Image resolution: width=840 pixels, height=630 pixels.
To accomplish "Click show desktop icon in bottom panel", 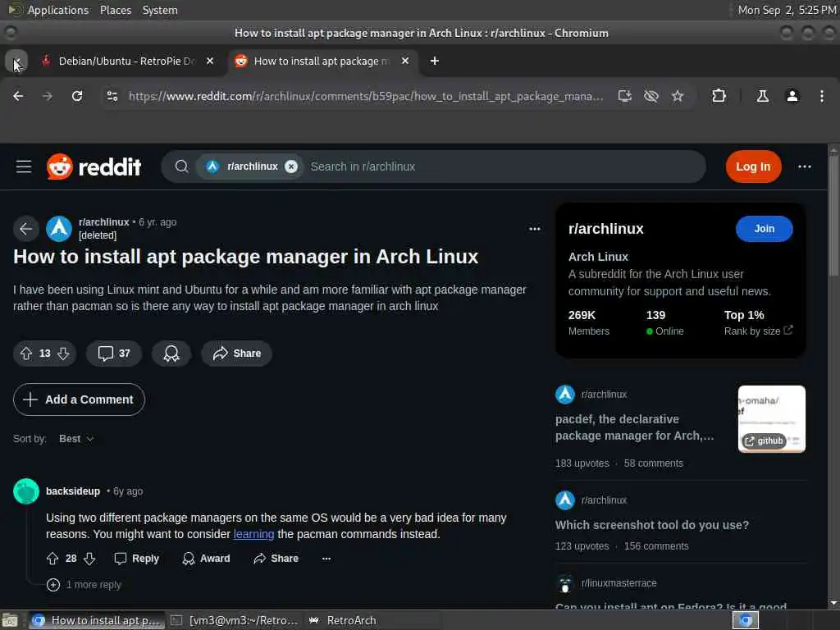I will (x=10, y=620).
